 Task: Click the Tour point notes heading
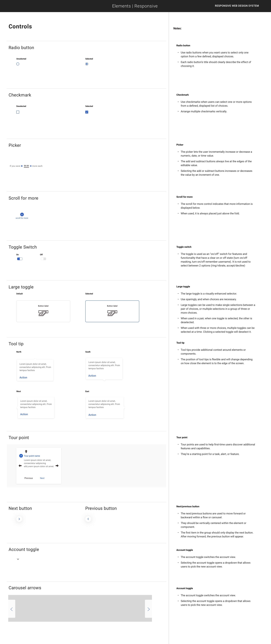pyautogui.click(x=182, y=438)
